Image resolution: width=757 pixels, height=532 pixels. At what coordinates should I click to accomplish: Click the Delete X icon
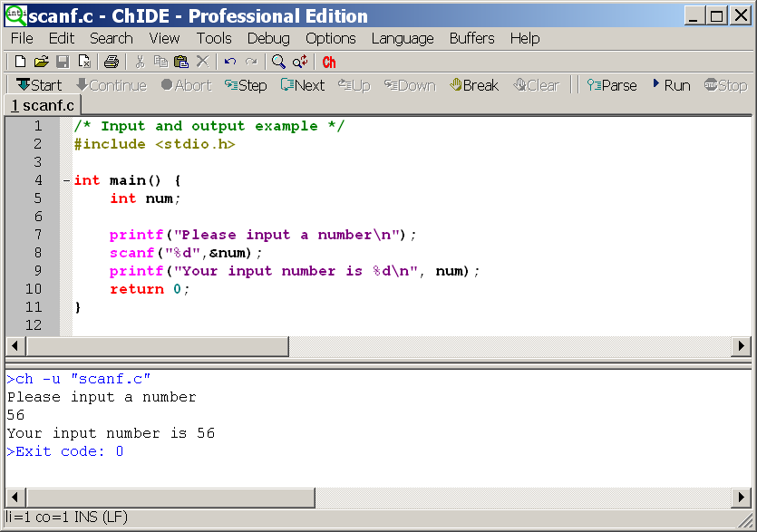(203, 62)
